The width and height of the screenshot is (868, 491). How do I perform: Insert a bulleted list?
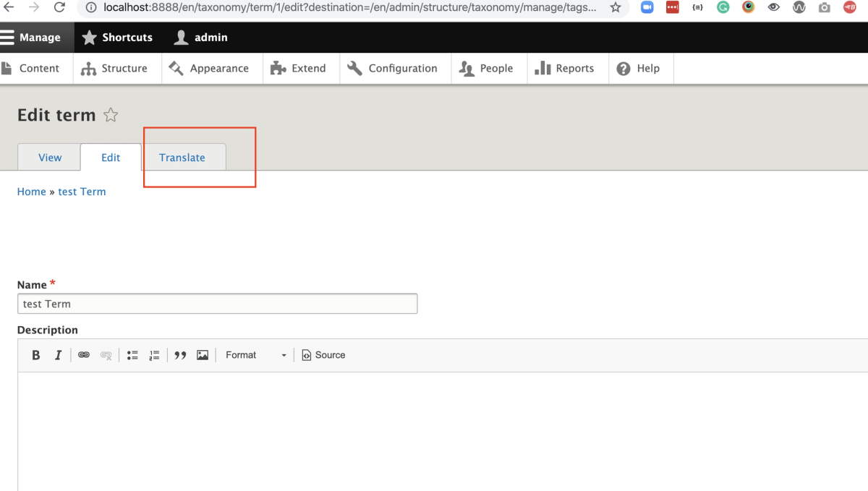coord(132,355)
